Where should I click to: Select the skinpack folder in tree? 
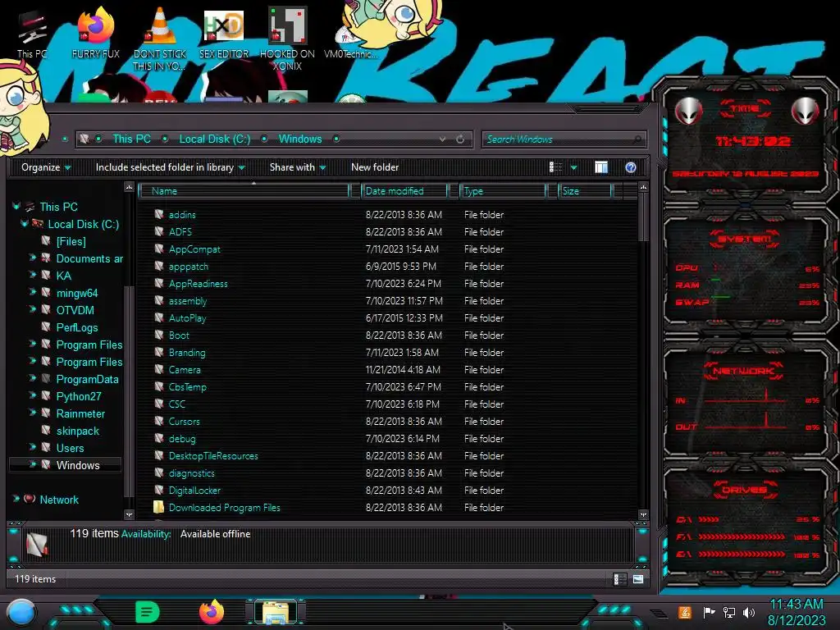[x=78, y=431]
